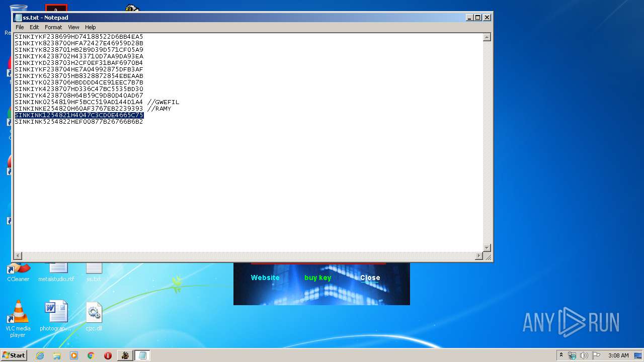Open the Edit menu in Notepad
The width and height of the screenshot is (644, 362).
(x=34, y=27)
